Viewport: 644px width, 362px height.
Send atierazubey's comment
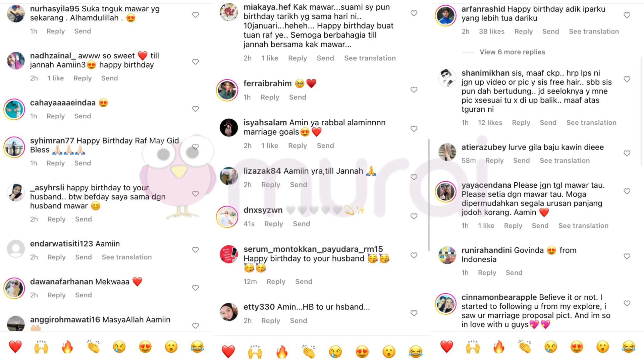521,161
